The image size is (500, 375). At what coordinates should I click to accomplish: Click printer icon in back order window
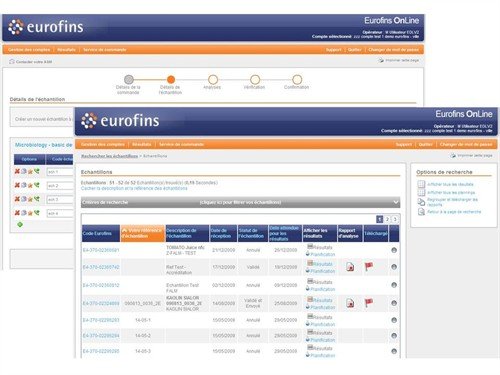coord(381,60)
